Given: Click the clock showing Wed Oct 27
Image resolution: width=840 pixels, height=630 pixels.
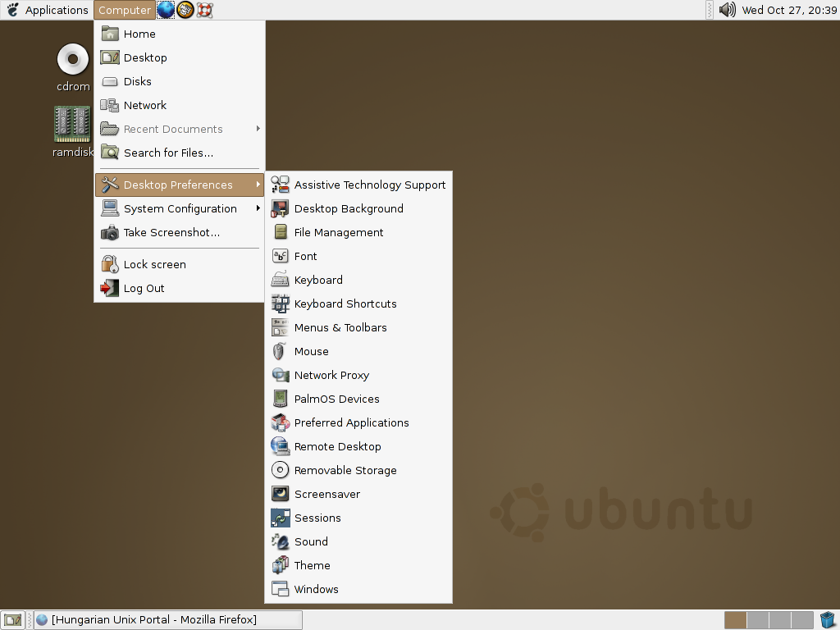Looking at the screenshot, I should click(789, 10).
